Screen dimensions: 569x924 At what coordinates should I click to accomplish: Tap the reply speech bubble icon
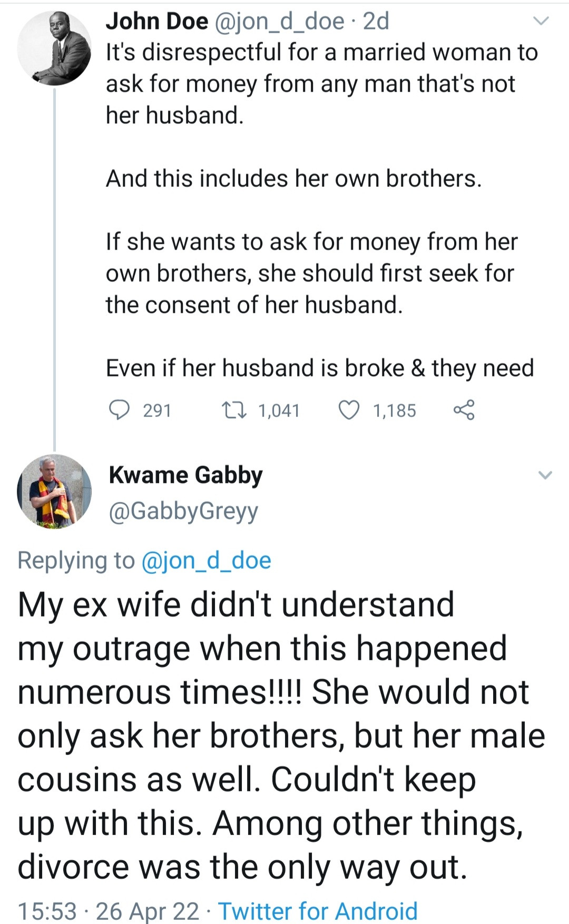[x=119, y=410]
